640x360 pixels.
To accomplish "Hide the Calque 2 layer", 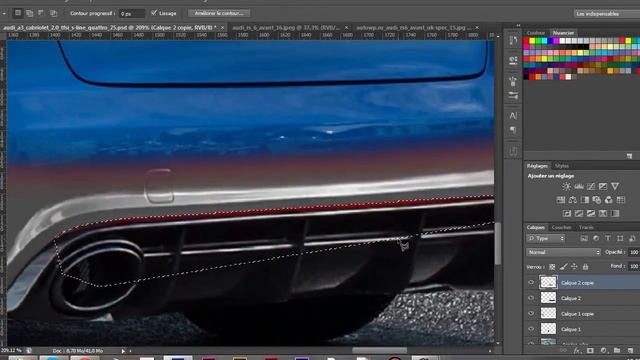I will [531, 298].
